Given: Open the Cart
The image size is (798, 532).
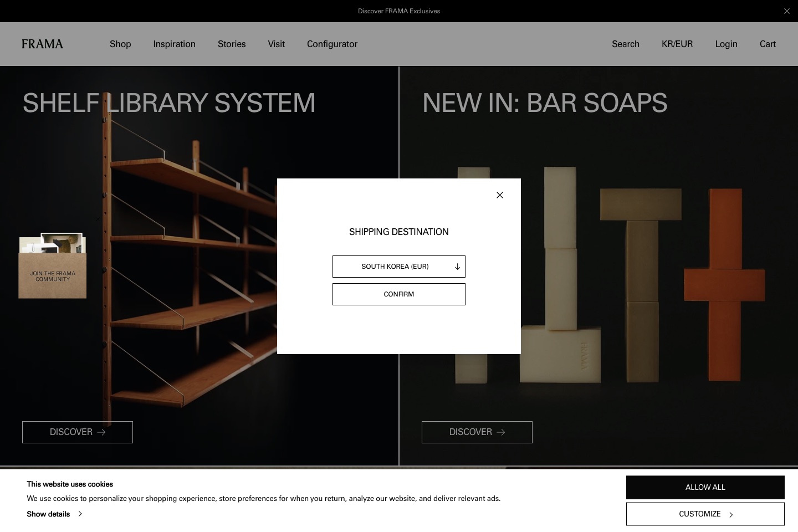Looking at the screenshot, I should coord(768,44).
